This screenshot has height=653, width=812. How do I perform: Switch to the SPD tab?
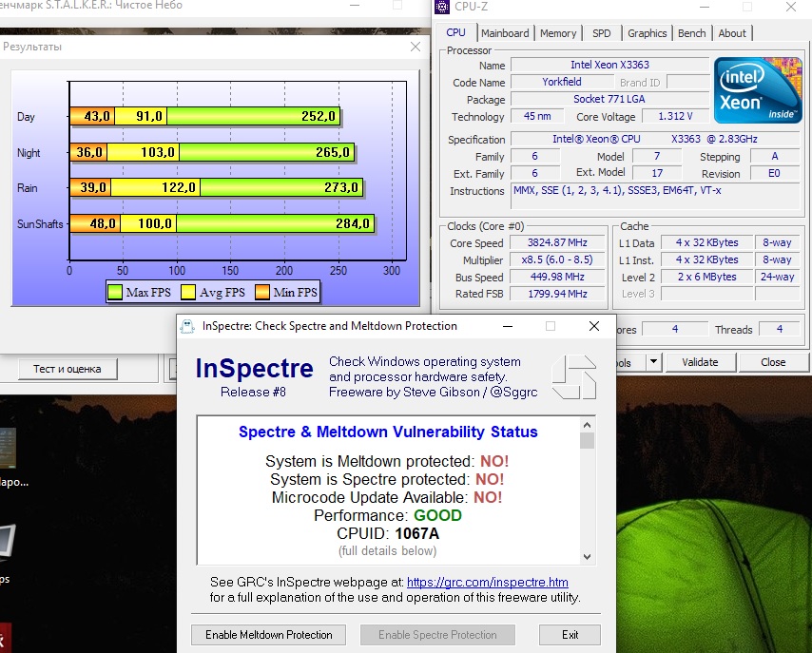pos(601,33)
